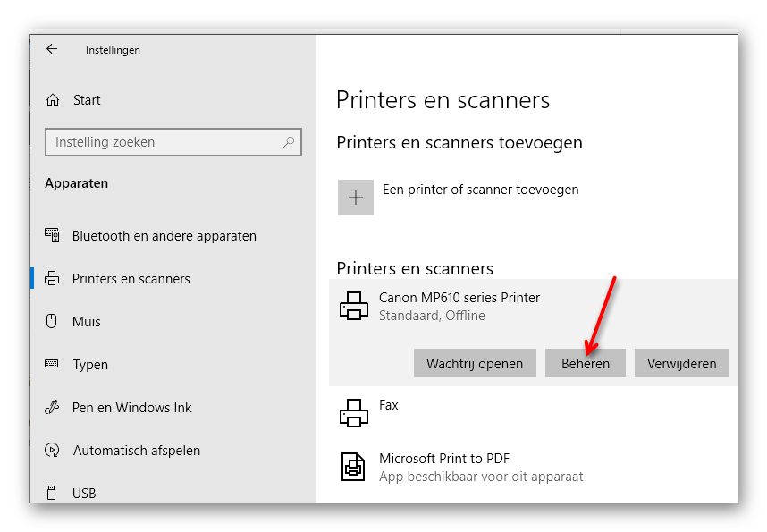Viewport: 767px width, 532px height.
Task: Click the Start home icon
Action: pos(53,100)
